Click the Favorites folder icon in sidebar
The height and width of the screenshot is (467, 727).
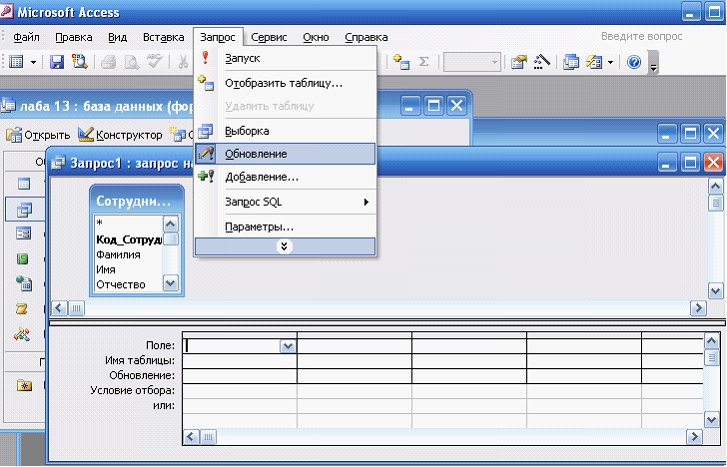click(24, 384)
